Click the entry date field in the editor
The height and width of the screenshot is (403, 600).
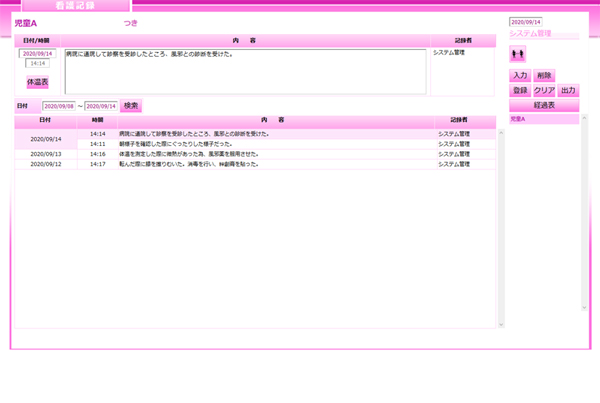pos(36,54)
